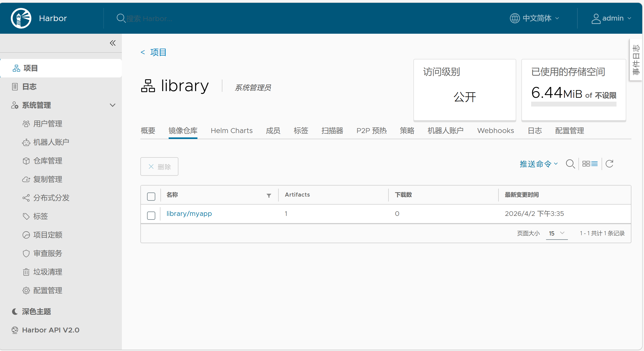Open the library/myapp repository link
This screenshot has width=644, height=351.
pos(189,214)
